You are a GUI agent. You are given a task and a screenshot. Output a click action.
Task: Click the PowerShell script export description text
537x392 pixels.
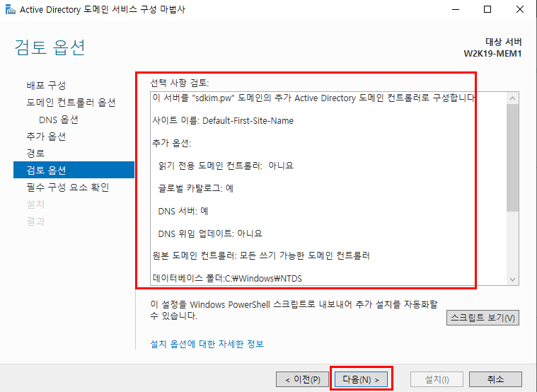coord(294,310)
